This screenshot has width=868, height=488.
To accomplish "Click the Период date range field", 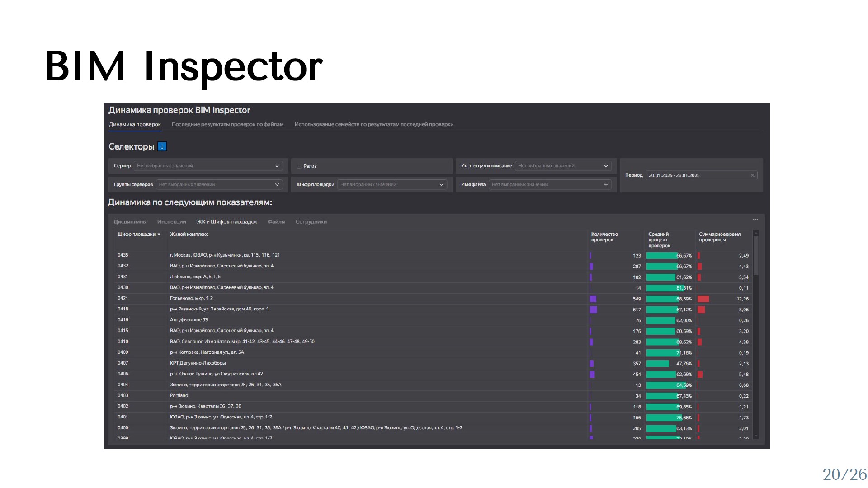I will click(702, 175).
